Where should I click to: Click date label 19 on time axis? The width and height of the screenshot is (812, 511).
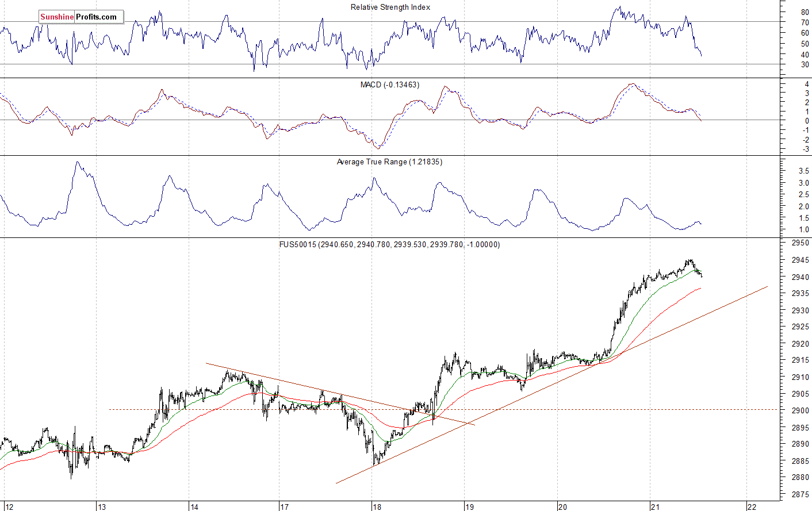pos(469,506)
